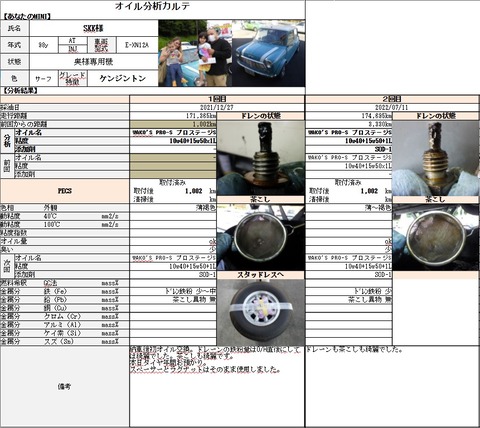Image resolution: width=480 pixels, height=428 pixels.
Task: Select the first-visit remarks text box
Action: click(217, 387)
